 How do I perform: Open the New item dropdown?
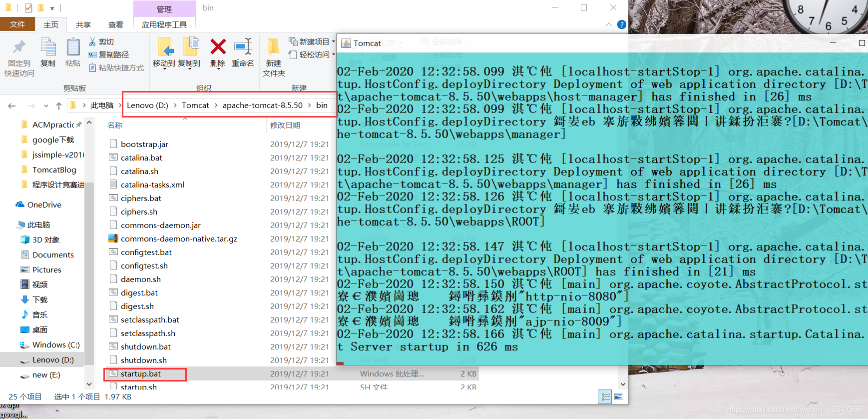(x=312, y=41)
